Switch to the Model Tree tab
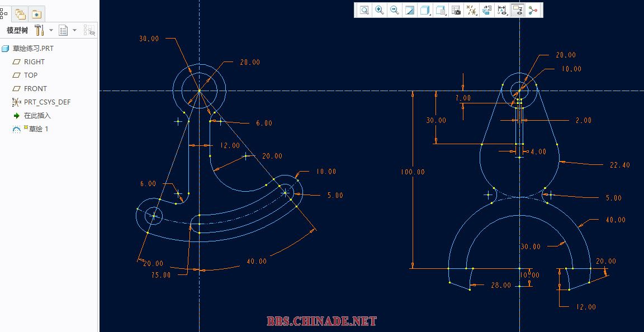 point(4,15)
